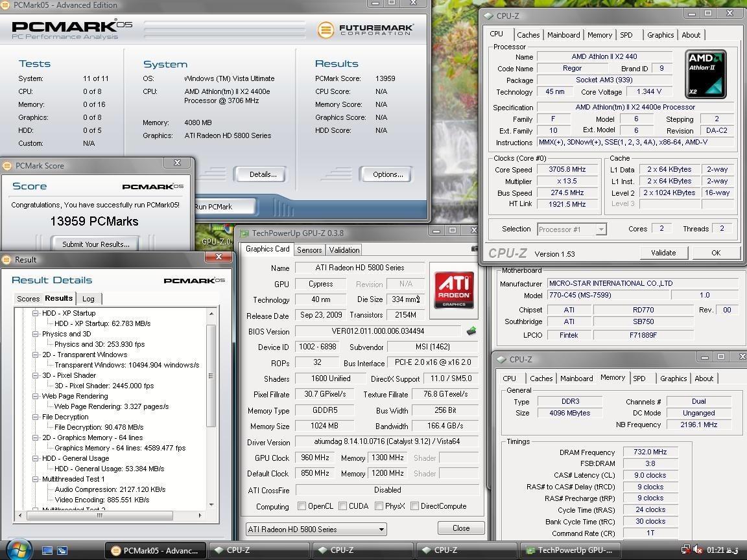Close the Result window
Screen dimensions: 747x560
coord(219,257)
